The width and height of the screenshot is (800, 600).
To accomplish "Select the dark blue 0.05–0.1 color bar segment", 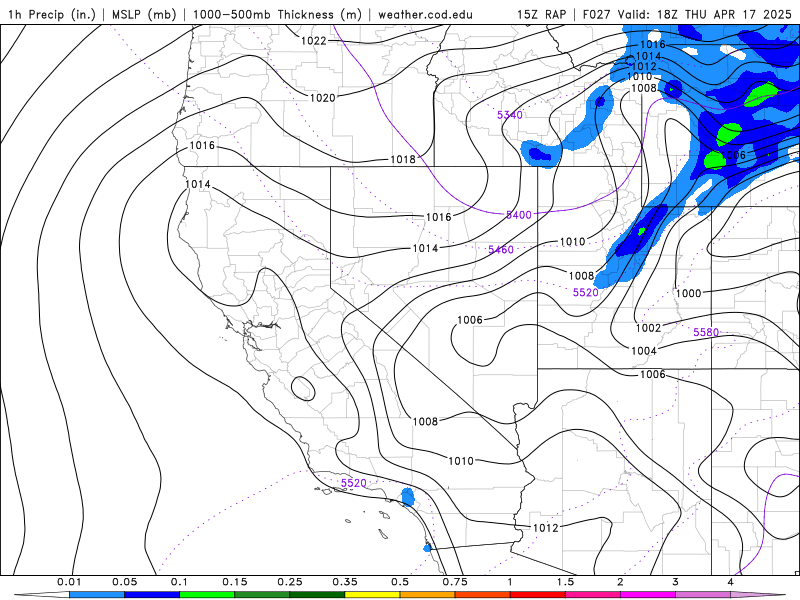I will tap(152, 594).
